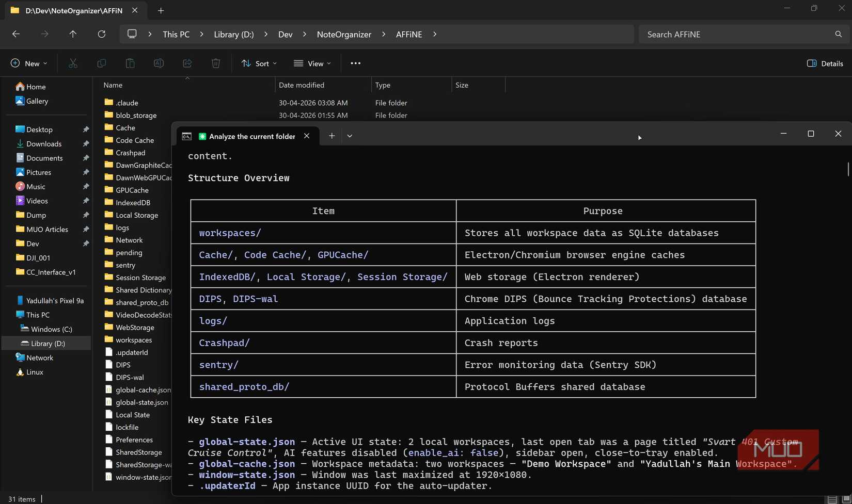Add a new File Explorer tab
Image resolution: width=852 pixels, height=504 pixels.
click(161, 10)
